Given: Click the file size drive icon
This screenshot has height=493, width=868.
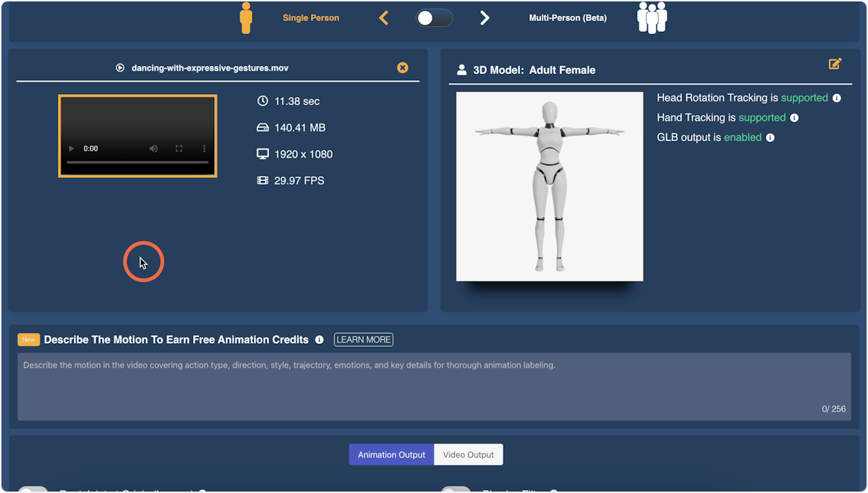Looking at the screenshot, I should tap(263, 127).
